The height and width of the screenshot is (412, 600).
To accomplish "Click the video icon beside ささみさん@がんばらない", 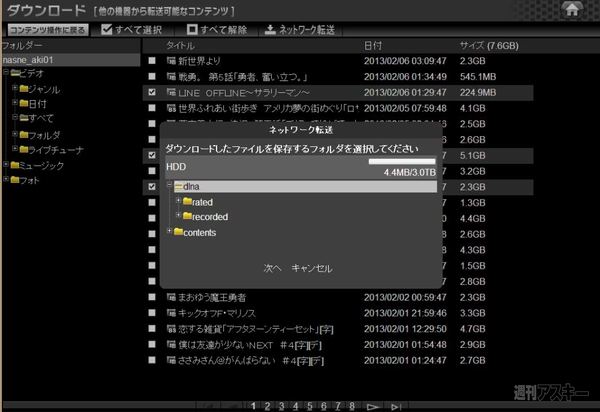I will click(x=171, y=360).
